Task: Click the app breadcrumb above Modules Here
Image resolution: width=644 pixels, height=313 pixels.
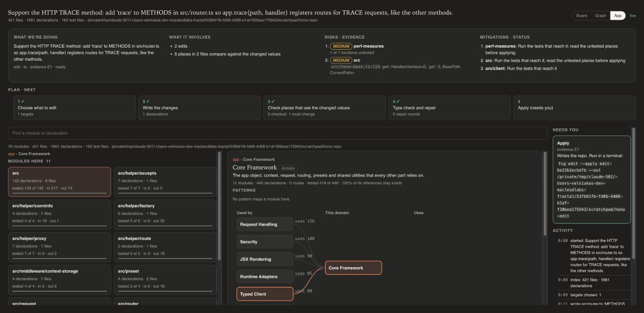Action: (11, 154)
